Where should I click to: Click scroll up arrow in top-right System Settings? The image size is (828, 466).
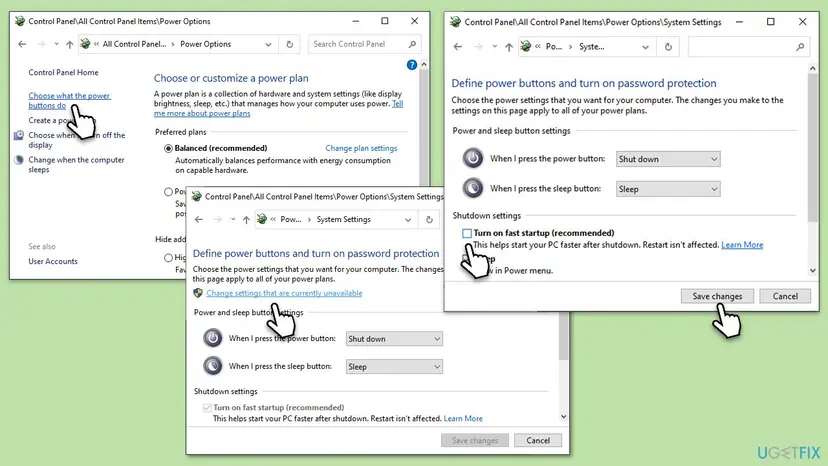pos(813,69)
